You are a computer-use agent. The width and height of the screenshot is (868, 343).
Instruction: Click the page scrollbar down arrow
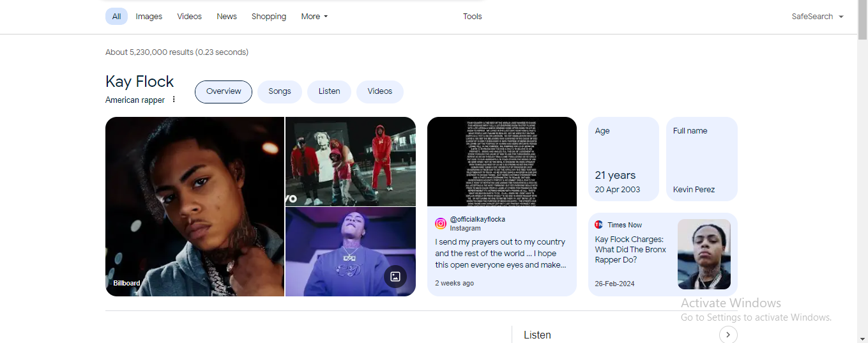(863, 338)
